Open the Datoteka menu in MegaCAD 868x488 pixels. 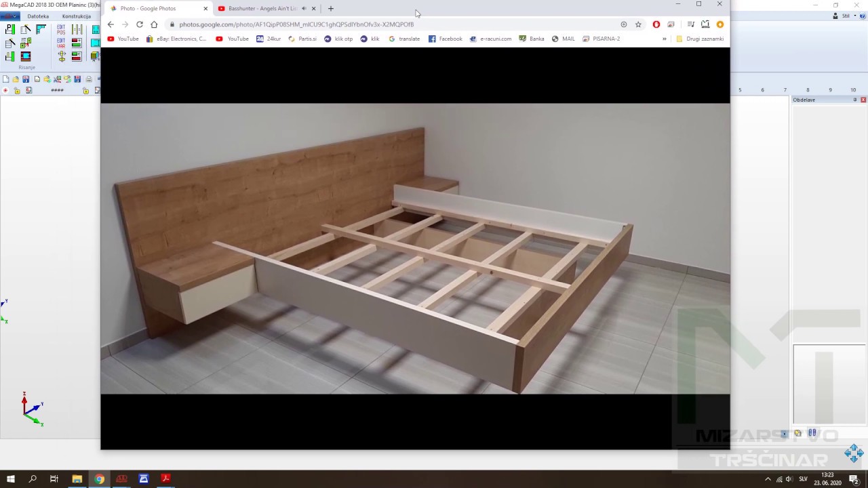[38, 16]
